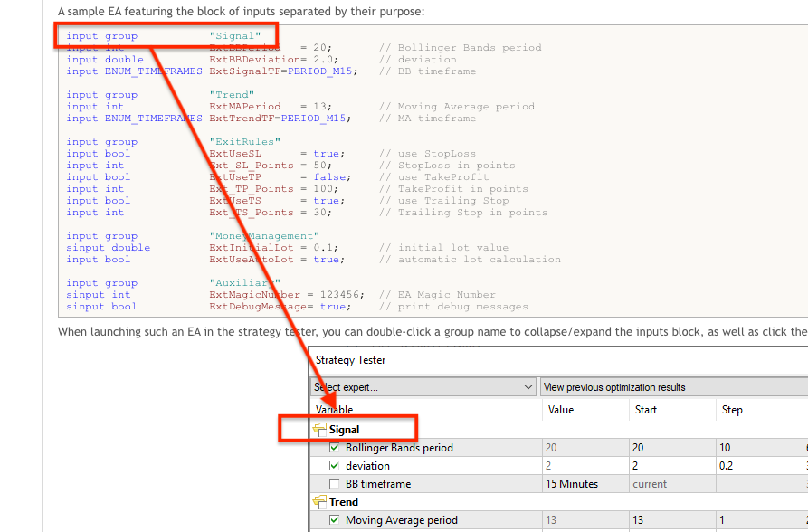Click View previous optimization results button
This screenshot has width=808, height=532.
pos(674,387)
